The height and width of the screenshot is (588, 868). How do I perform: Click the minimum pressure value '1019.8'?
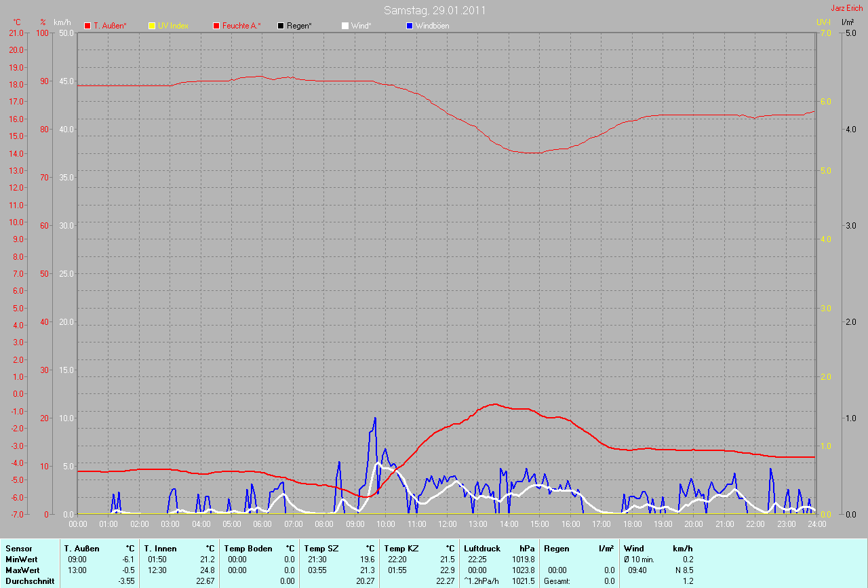click(523, 560)
